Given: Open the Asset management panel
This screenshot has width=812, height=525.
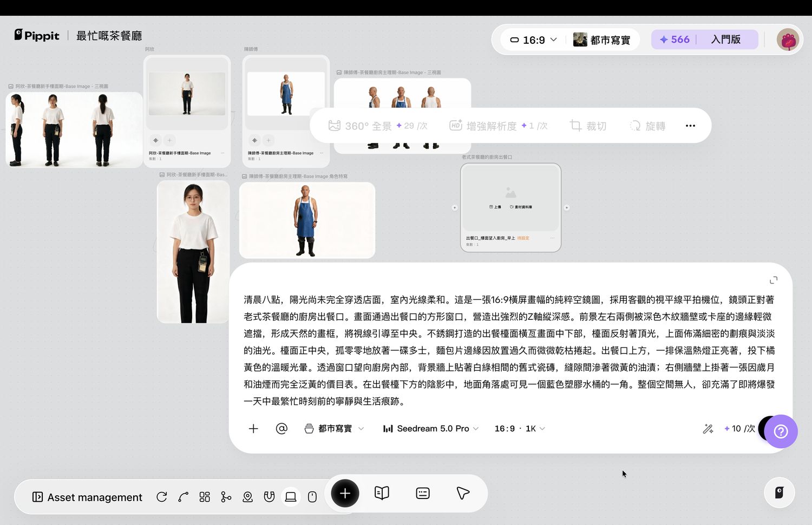Looking at the screenshot, I should pyautogui.click(x=87, y=497).
